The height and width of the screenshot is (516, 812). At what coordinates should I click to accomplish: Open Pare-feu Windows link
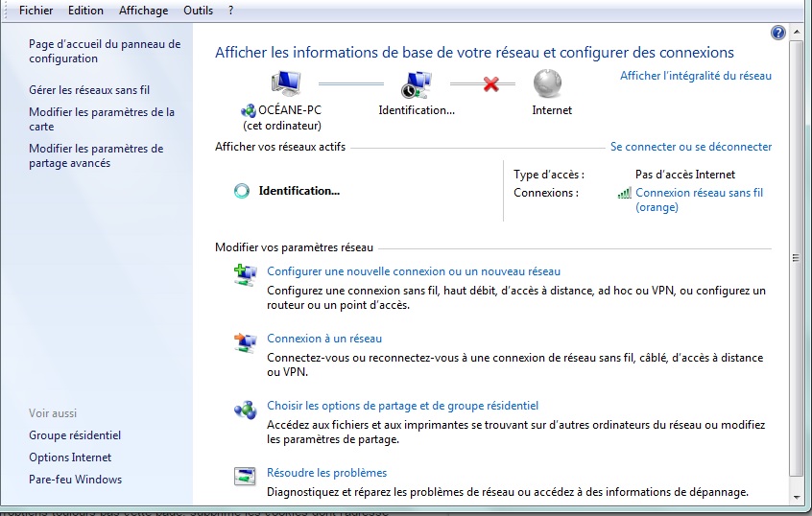pyautogui.click(x=75, y=480)
